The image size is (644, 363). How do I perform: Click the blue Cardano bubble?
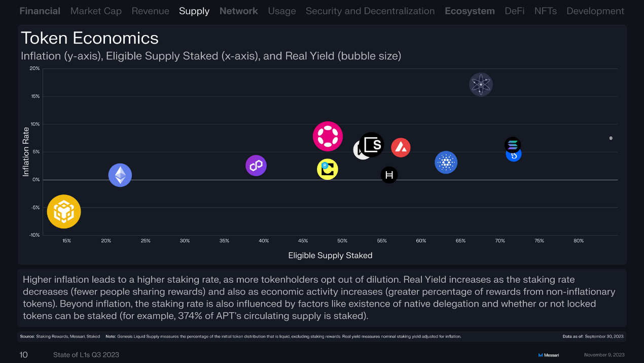(x=446, y=162)
